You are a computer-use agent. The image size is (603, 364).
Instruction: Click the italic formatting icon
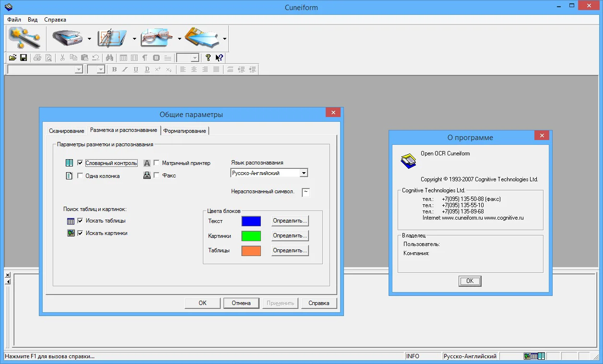125,70
